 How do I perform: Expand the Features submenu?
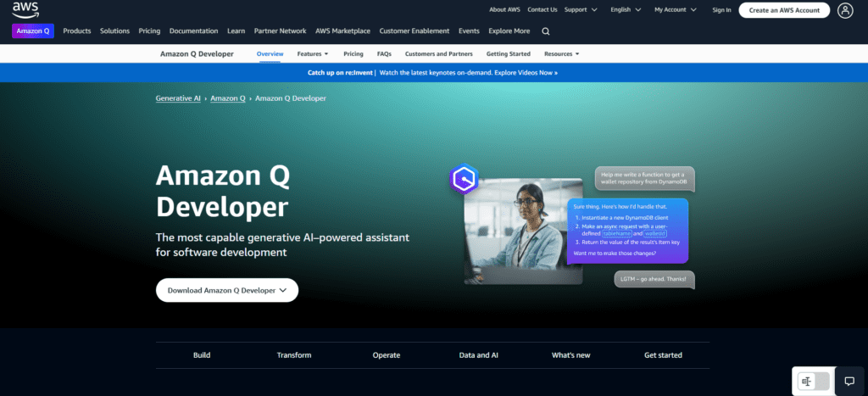pos(313,53)
